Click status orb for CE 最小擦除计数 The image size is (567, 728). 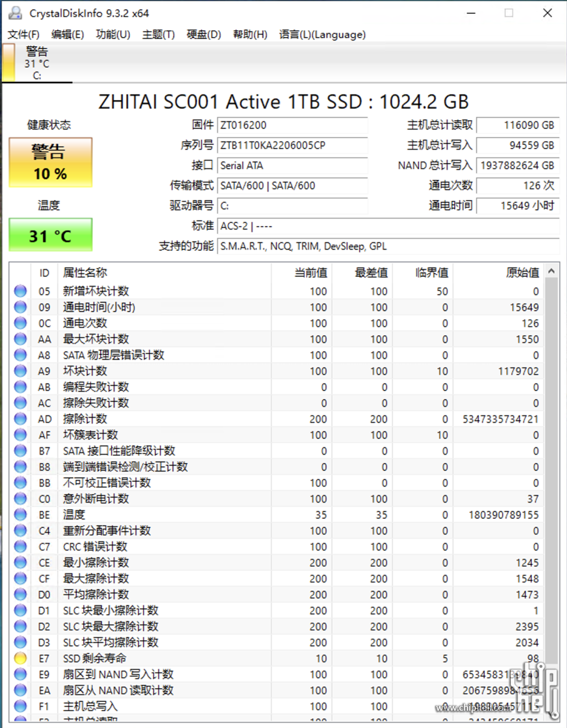[21, 562]
